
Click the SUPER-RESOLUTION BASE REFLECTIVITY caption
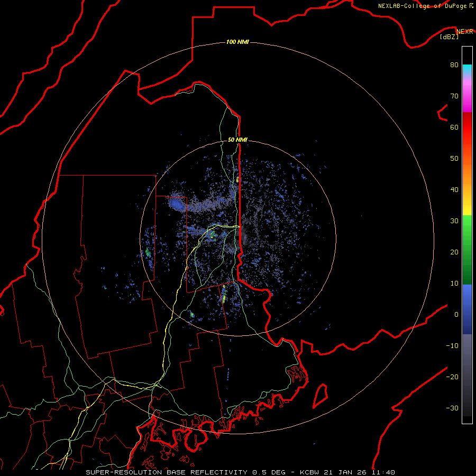[x=167, y=472]
